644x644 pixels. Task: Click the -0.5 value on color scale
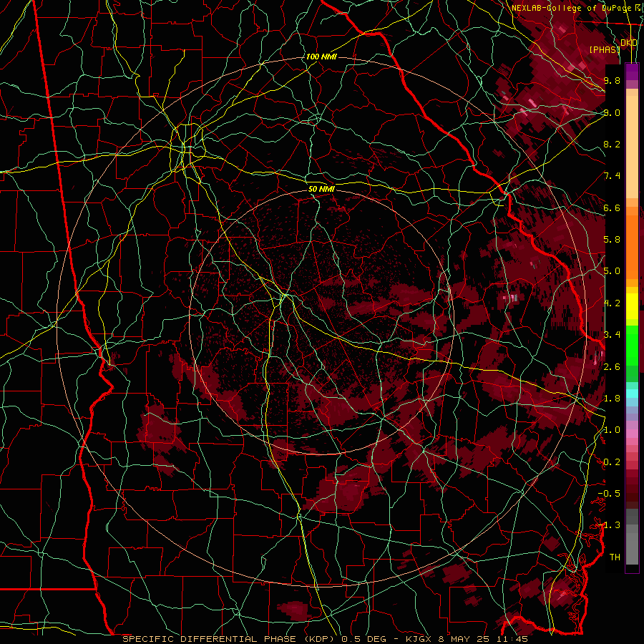(609, 494)
